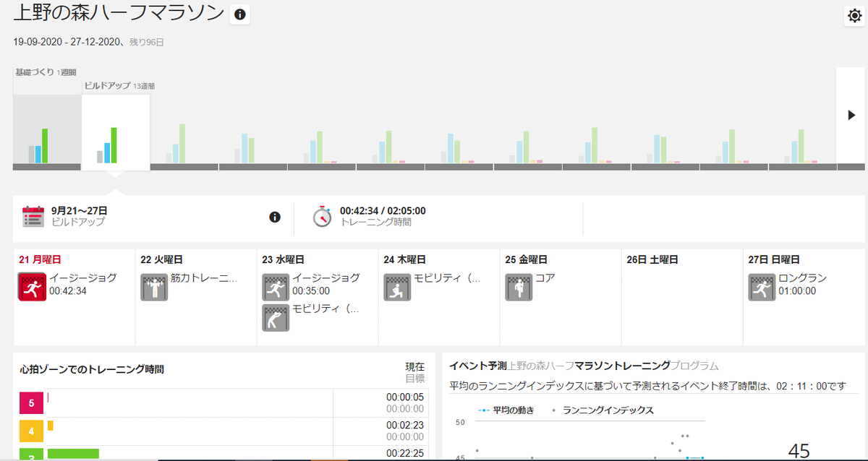Screen dimensions: 868x461
Task: Click zone 3 green progress bar
Action: pos(73,454)
